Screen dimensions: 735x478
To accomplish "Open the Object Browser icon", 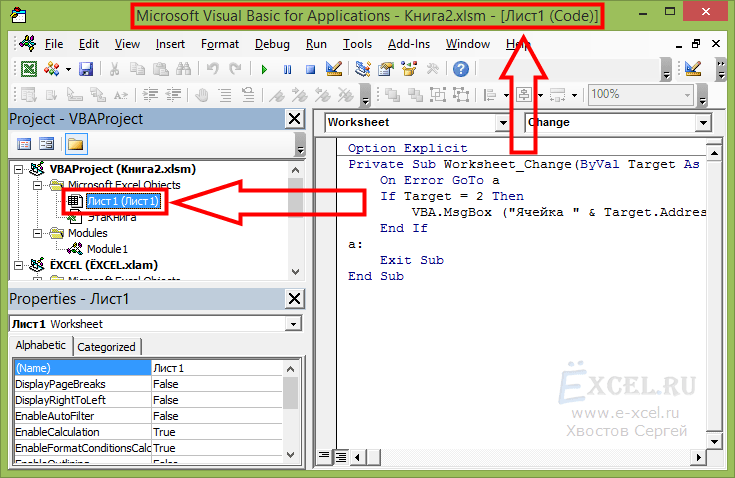I will (409, 69).
